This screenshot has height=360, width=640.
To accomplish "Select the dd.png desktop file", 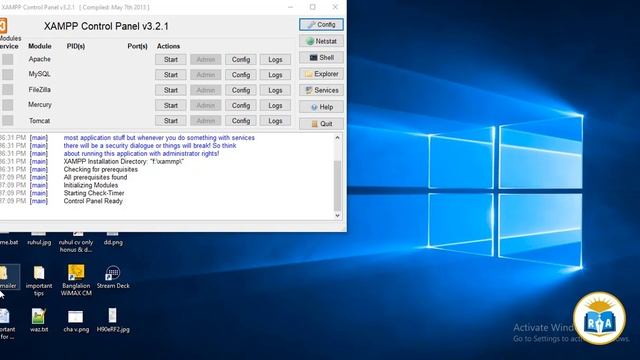I will point(113,239).
